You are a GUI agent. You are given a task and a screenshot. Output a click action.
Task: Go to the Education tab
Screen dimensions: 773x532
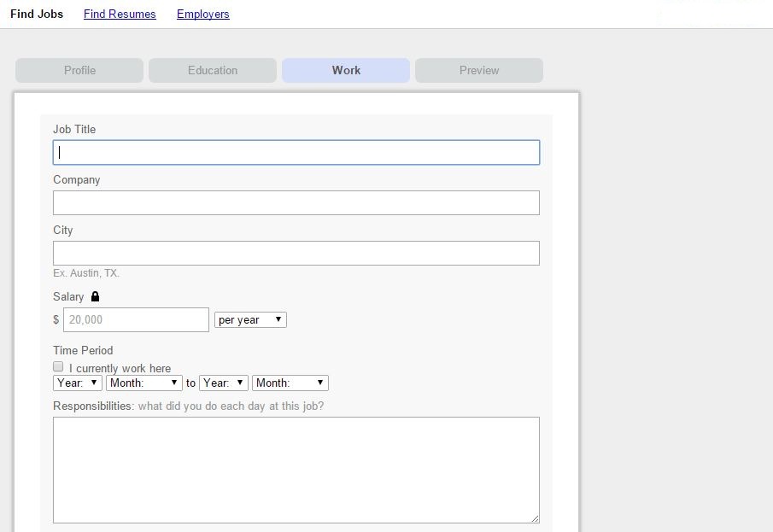coord(213,70)
